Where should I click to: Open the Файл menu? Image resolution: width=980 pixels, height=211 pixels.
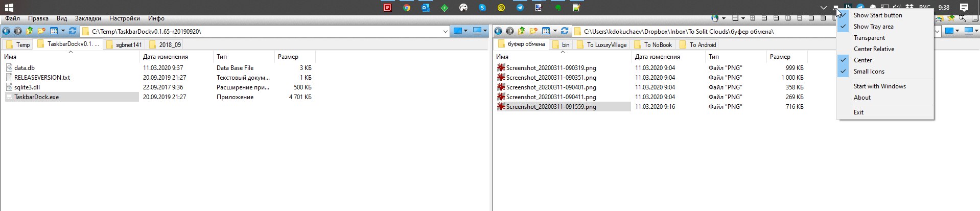pyautogui.click(x=13, y=18)
